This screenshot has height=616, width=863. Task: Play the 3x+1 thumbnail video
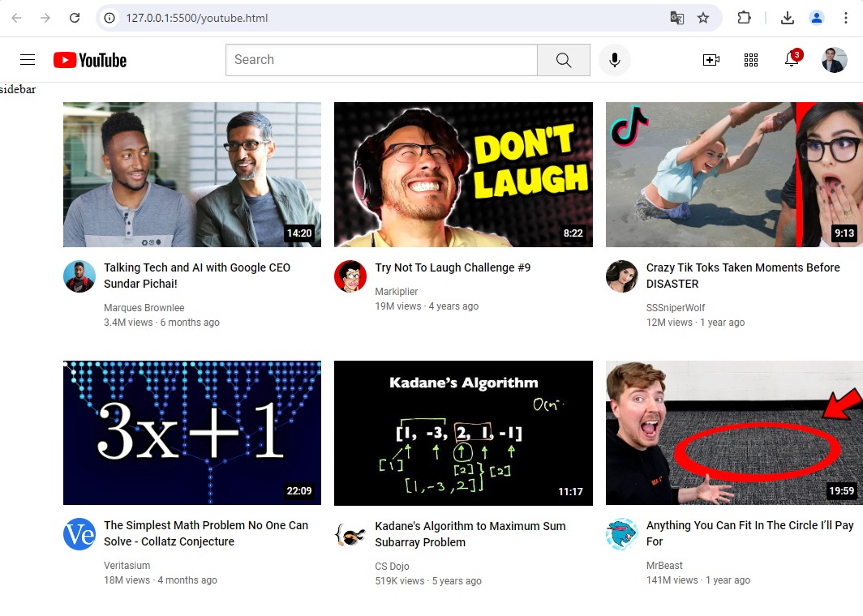tap(192, 433)
